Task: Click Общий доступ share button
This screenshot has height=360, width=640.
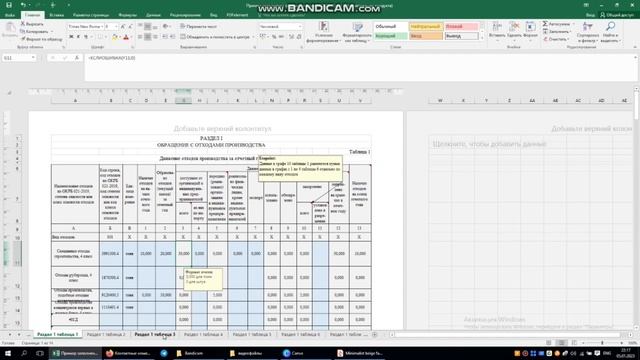Action: [617, 15]
